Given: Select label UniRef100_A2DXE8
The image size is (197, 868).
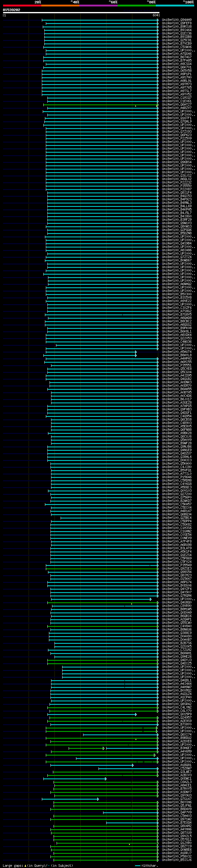Looking at the screenshot, I should point(177,741).
